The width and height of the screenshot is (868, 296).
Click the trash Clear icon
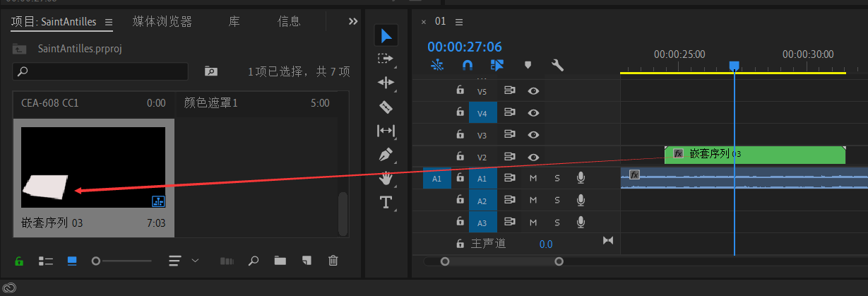point(333,261)
